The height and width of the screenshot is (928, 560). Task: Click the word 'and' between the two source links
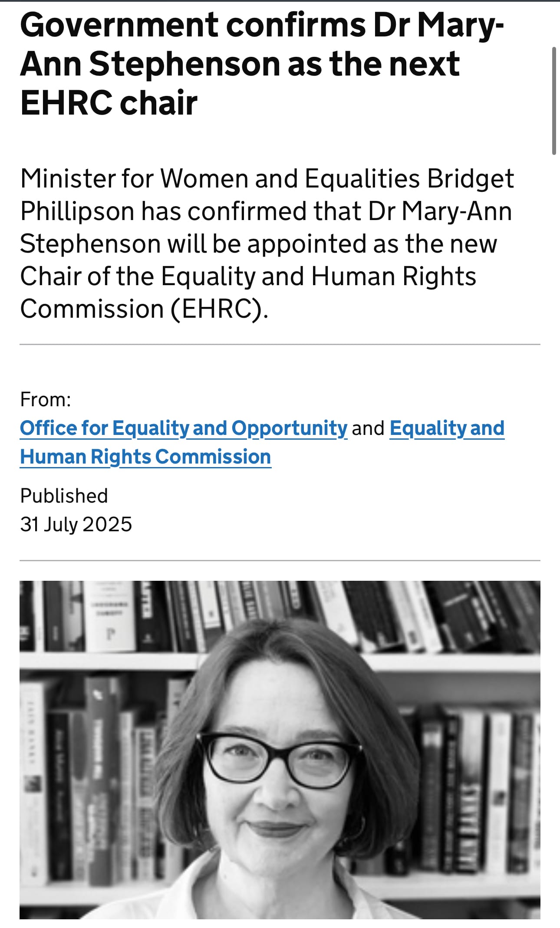[x=368, y=428]
